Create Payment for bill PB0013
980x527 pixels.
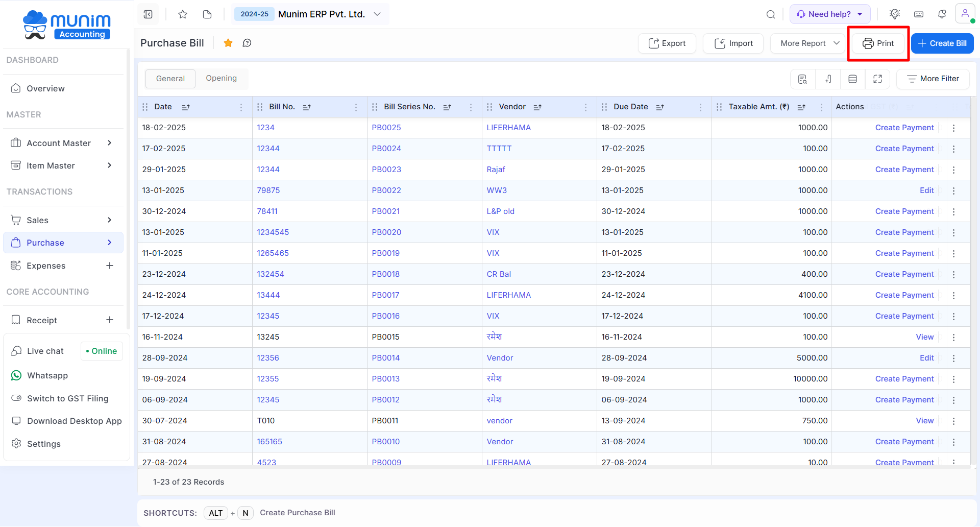point(904,379)
